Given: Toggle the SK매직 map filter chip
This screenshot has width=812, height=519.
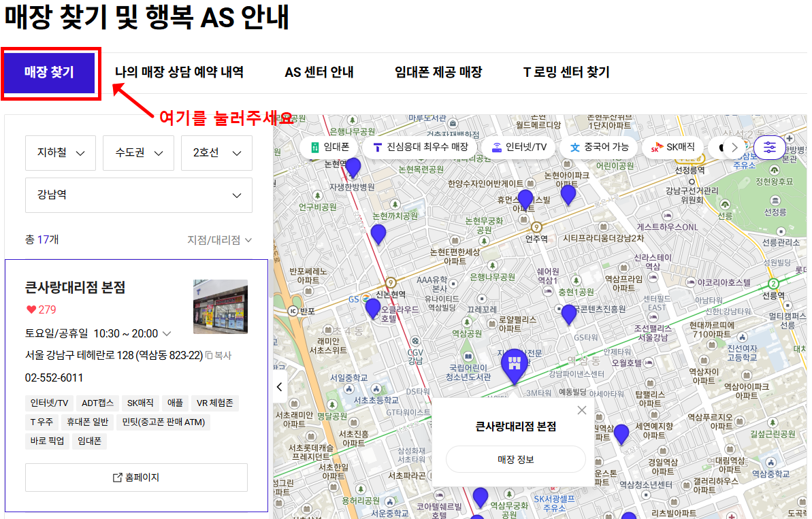Looking at the screenshot, I should 673,148.
